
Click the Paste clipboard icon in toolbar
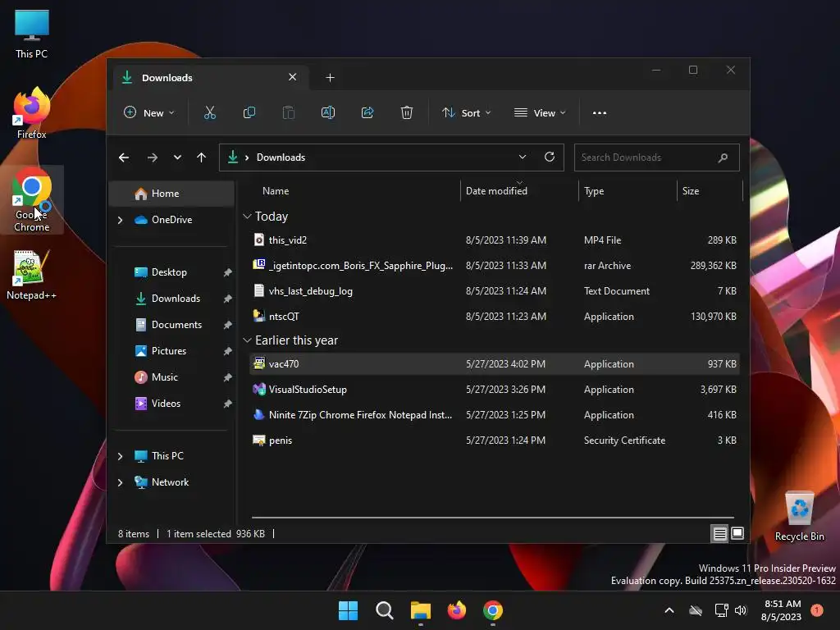click(x=288, y=112)
